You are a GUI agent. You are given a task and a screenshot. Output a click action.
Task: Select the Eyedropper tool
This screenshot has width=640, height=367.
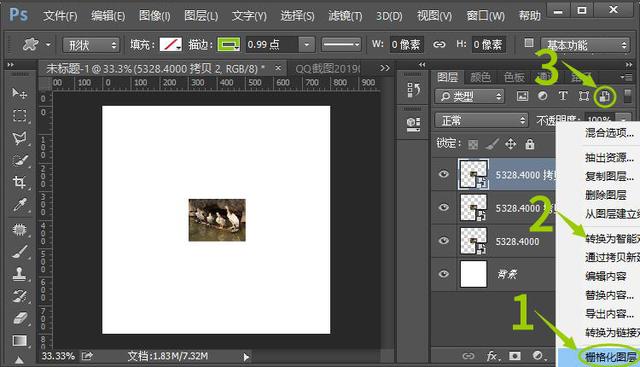19,204
